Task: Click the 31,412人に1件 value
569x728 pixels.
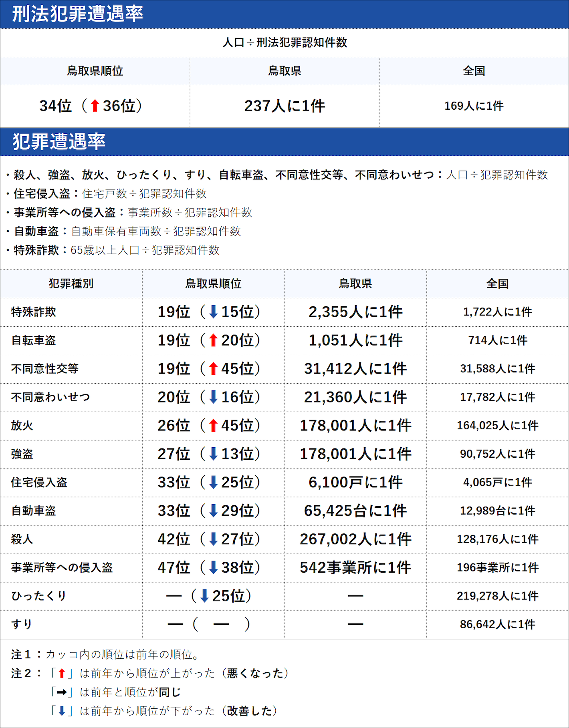Action: [x=355, y=369]
